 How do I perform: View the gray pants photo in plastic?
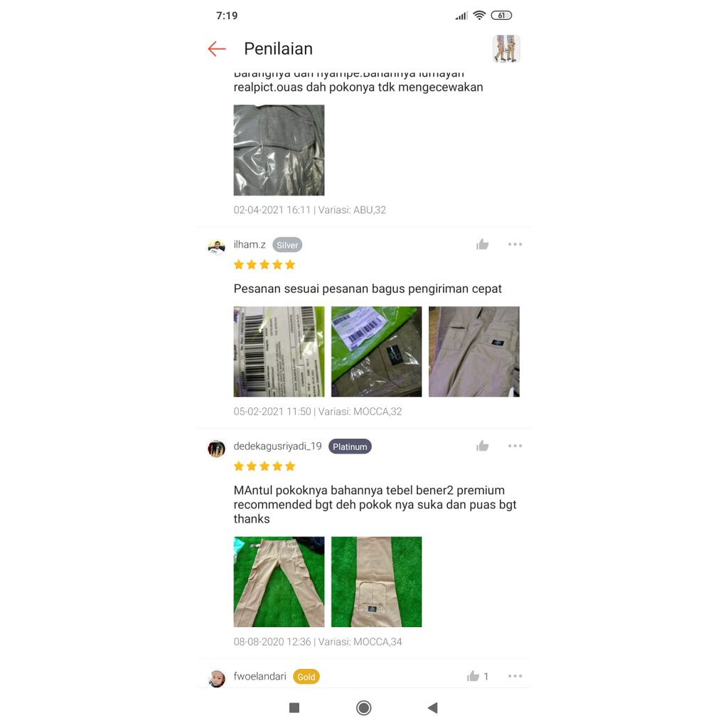pyautogui.click(x=279, y=150)
